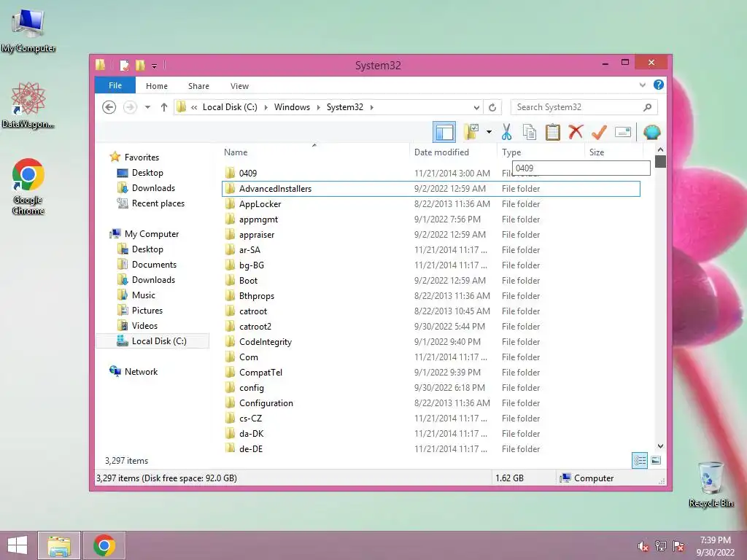The height and width of the screenshot is (560, 747).
Task: Expand the arrow after Windows breadcrumb
Action: click(318, 107)
